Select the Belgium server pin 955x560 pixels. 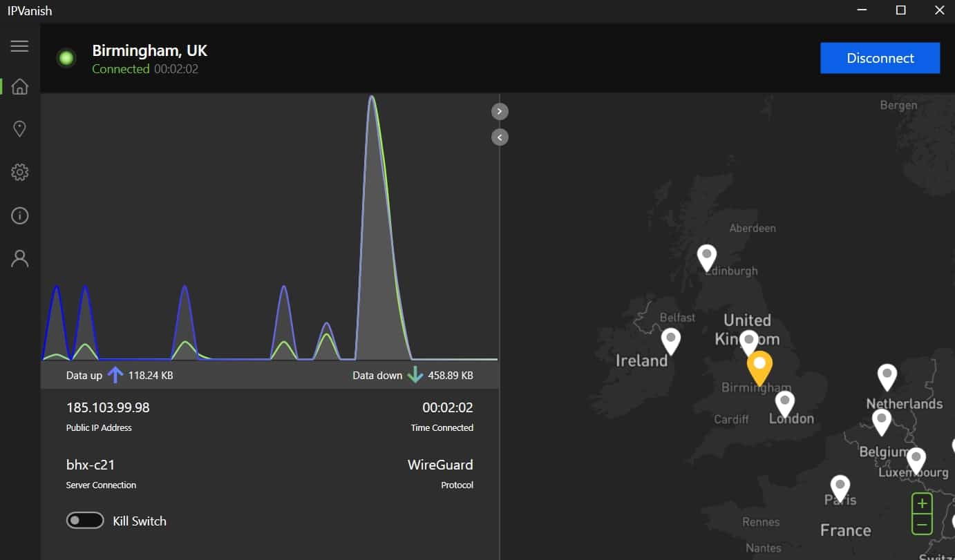(x=881, y=422)
